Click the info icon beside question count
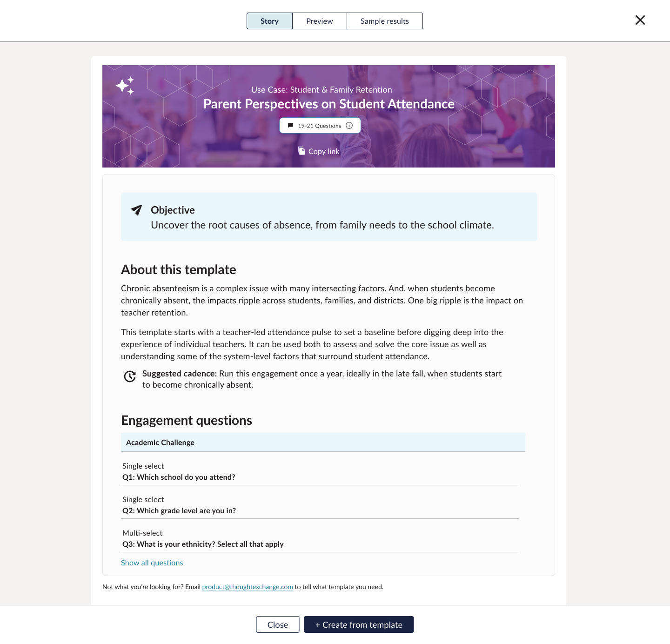Screen dimensions: 670x644 [x=349, y=126]
